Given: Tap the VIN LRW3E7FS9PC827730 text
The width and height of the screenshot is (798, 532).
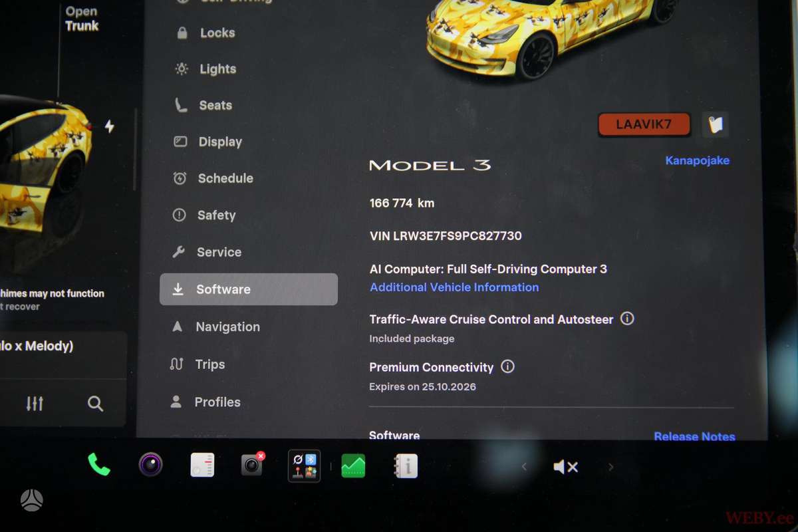Looking at the screenshot, I should 446,236.
